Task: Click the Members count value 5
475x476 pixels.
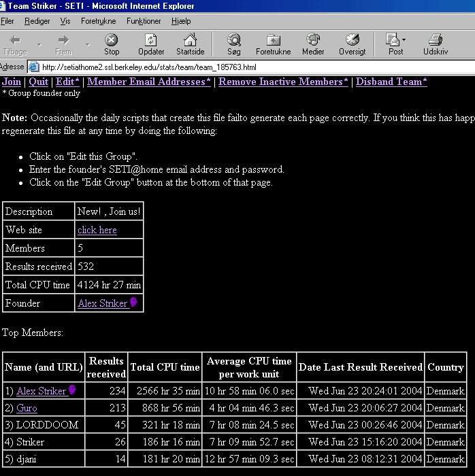Action: click(80, 248)
